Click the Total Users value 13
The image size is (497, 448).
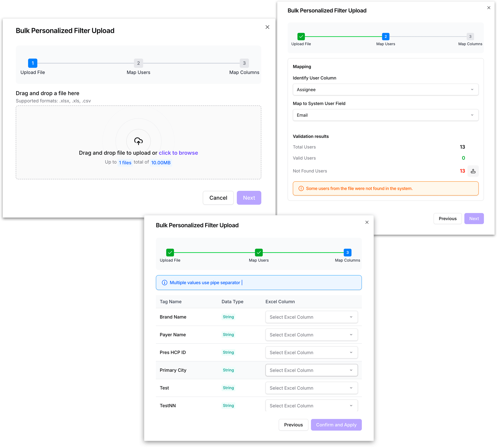[x=462, y=147]
